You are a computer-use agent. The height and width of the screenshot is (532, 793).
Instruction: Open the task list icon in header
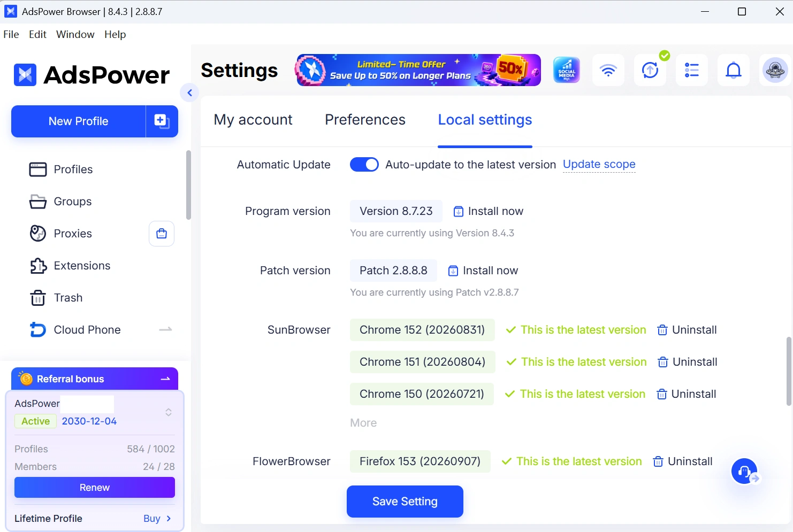[692, 70]
